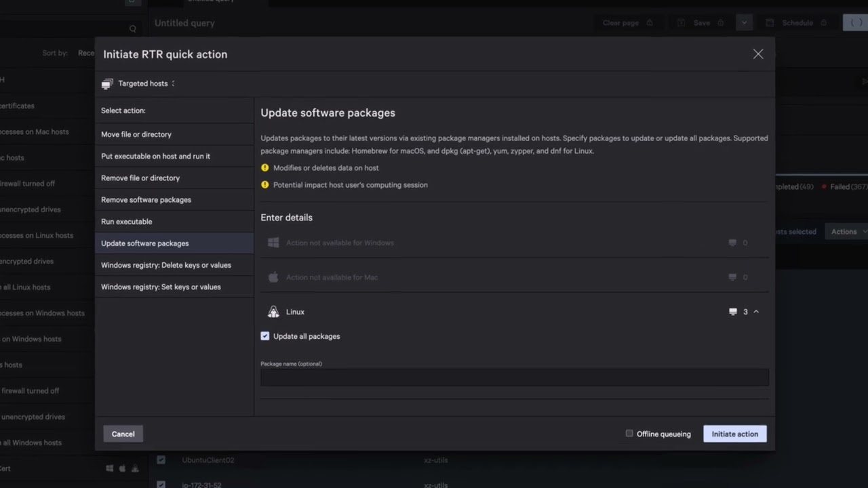Click Schedule calendar icon in background toolbar
The image size is (868, 488).
pos(770,23)
